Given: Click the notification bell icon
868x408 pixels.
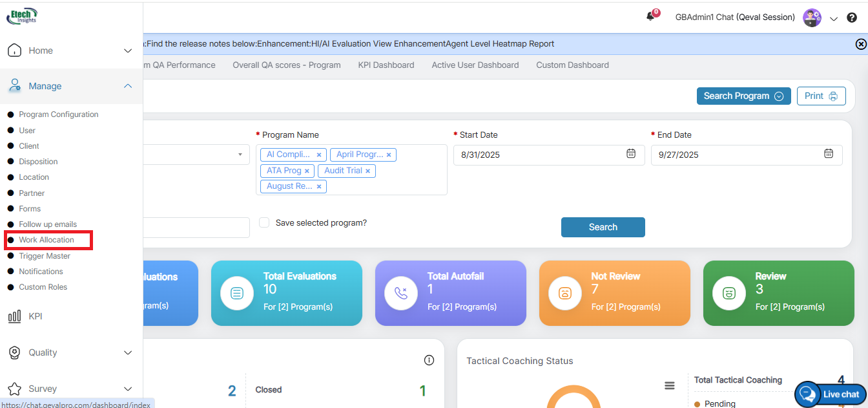Looking at the screenshot, I should [x=650, y=17].
